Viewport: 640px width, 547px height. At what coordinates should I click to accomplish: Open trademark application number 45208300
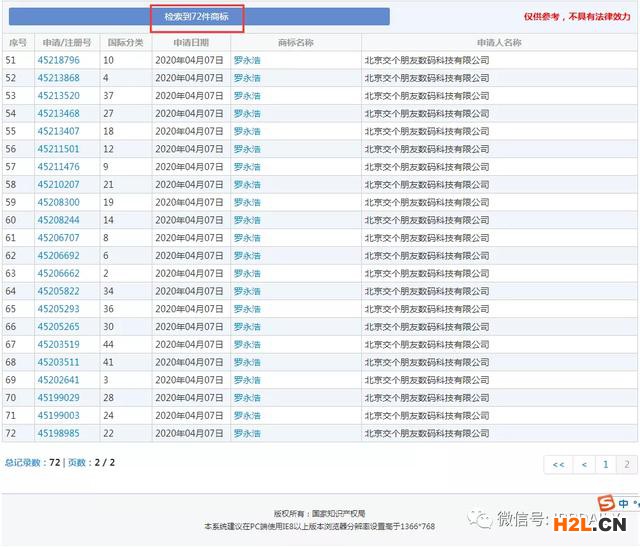pos(58,202)
